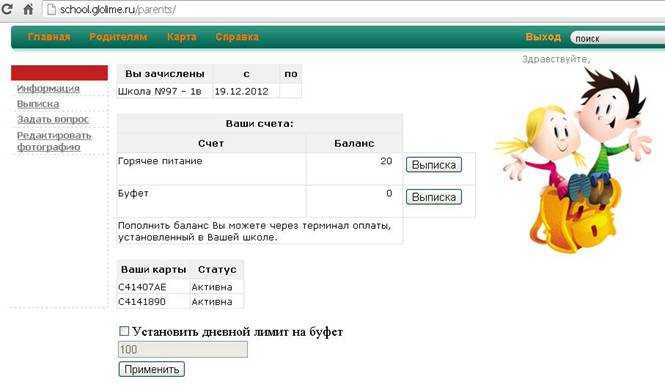Image resolution: width=665 pixels, height=390 pixels.
Task: Enable the daily buffet limit checkbox
Action: (124, 331)
